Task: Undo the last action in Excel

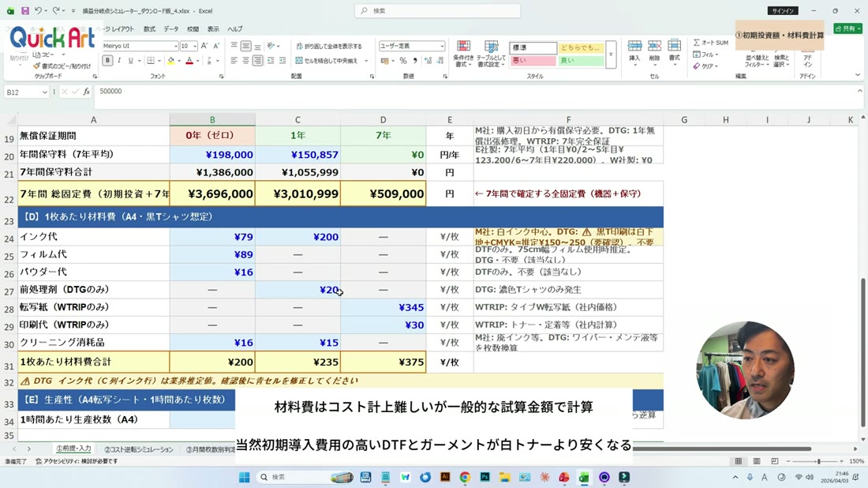Action: pos(38,10)
